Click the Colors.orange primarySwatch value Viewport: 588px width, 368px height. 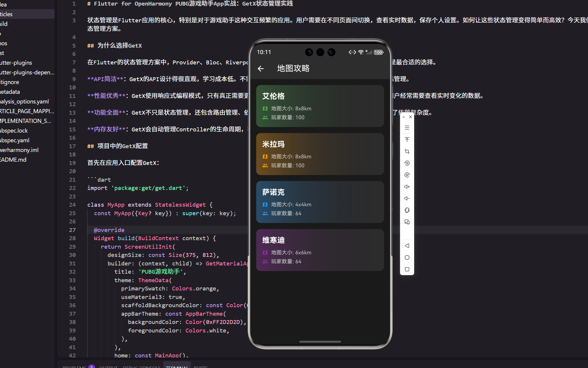click(194, 289)
